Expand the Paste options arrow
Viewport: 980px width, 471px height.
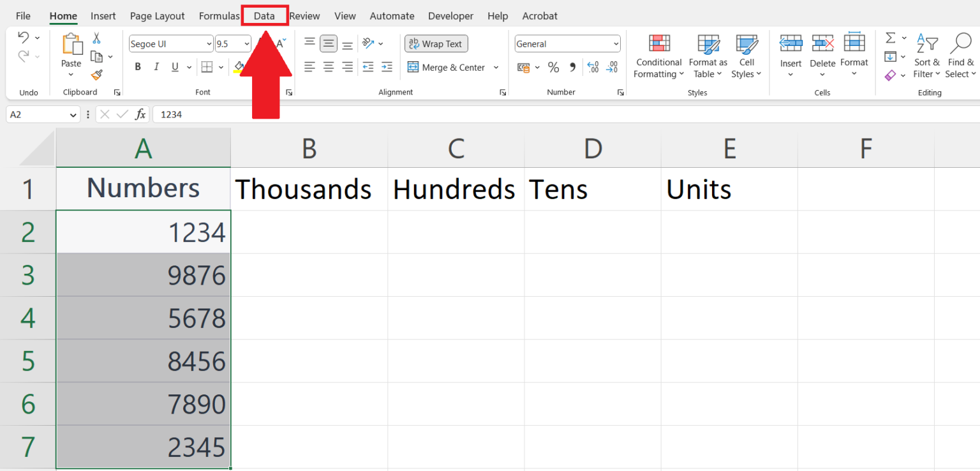[71, 75]
